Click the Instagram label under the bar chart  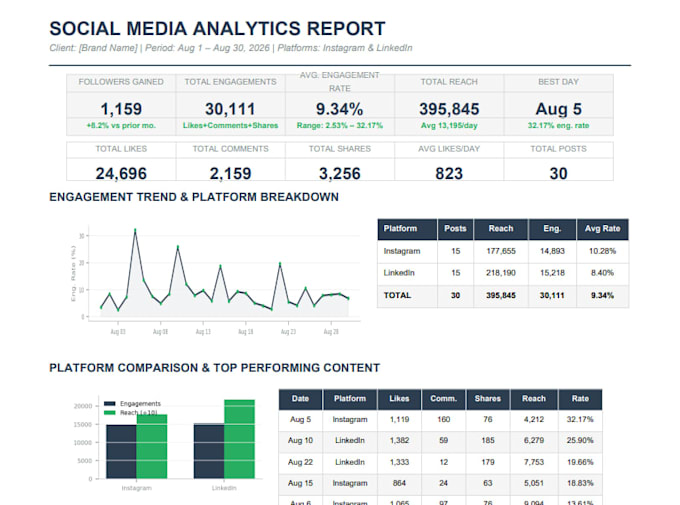click(x=137, y=488)
